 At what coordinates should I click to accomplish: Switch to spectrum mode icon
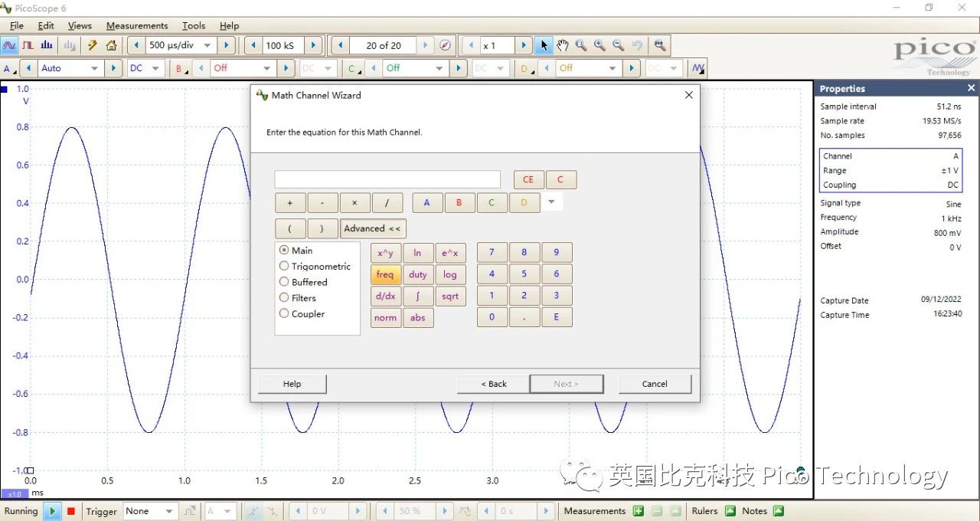(47, 46)
